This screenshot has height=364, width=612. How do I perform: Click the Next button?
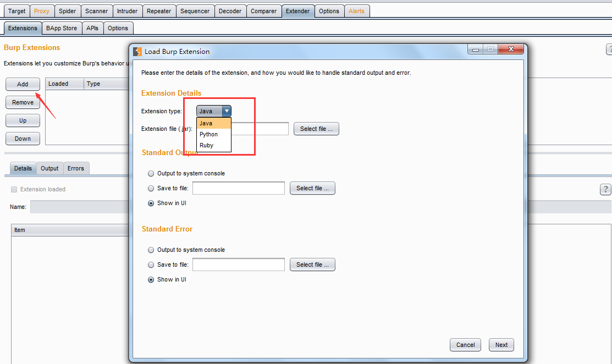tap(501, 345)
